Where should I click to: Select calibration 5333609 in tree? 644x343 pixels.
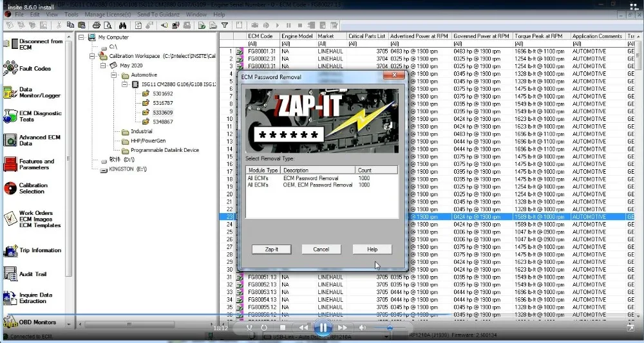163,113
